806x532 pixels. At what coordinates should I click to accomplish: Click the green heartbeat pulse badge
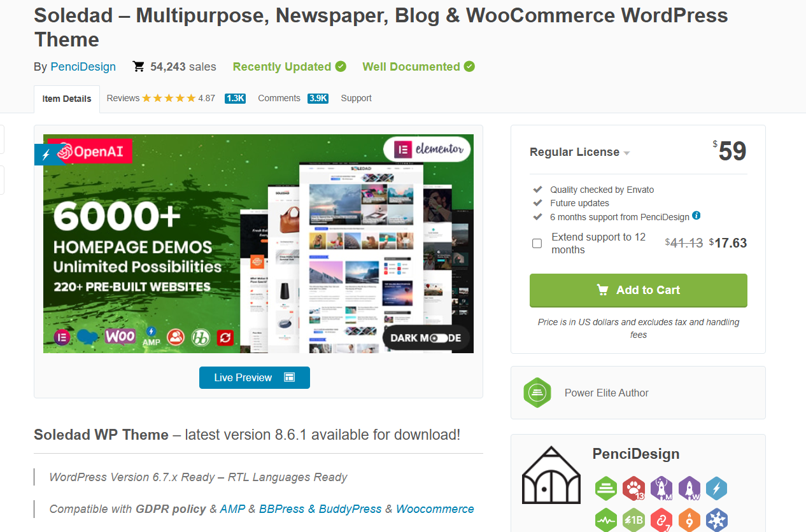606,521
